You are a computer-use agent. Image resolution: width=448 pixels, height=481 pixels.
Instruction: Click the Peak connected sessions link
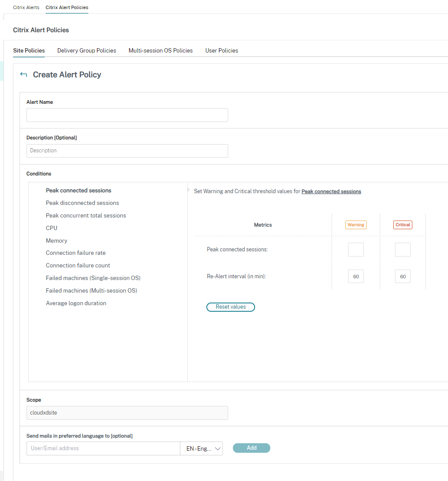(331, 191)
